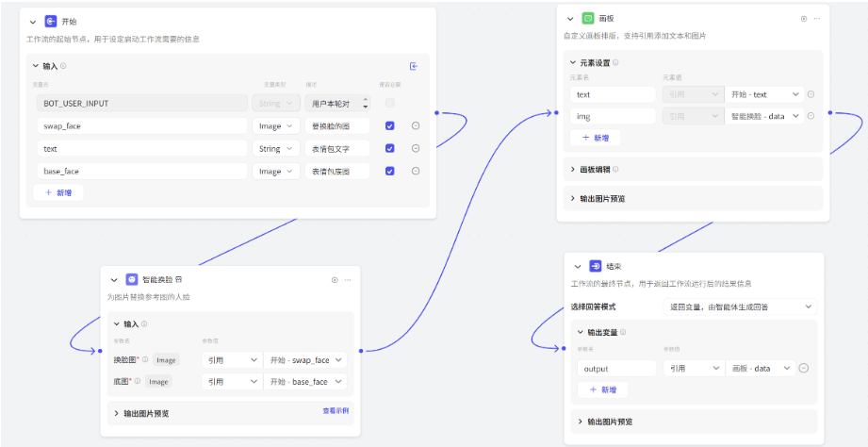Remove the base_face variable row
Screen dimensions: 868x447
416,171
